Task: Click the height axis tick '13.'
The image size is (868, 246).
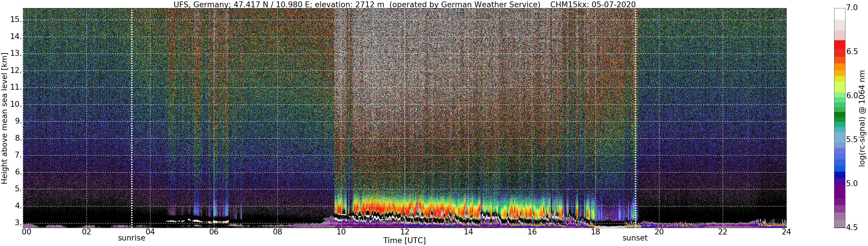Action: [16, 54]
